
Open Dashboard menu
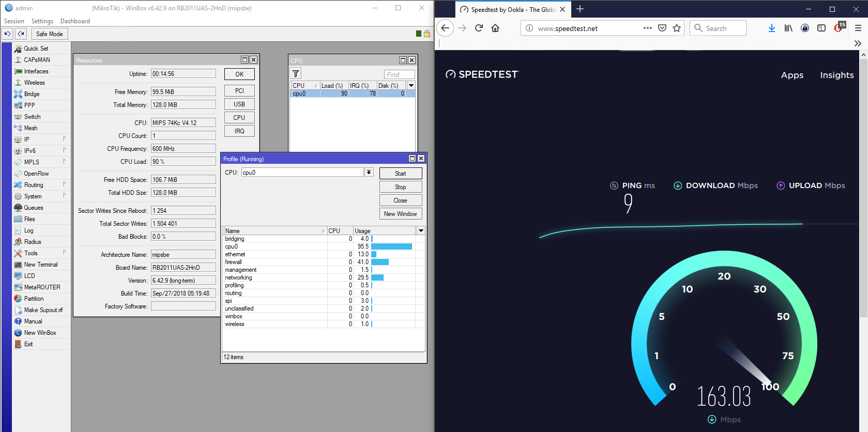75,21
